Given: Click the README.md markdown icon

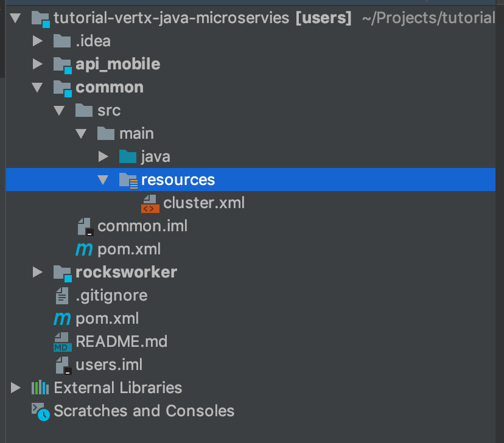Looking at the screenshot, I should [x=61, y=341].
